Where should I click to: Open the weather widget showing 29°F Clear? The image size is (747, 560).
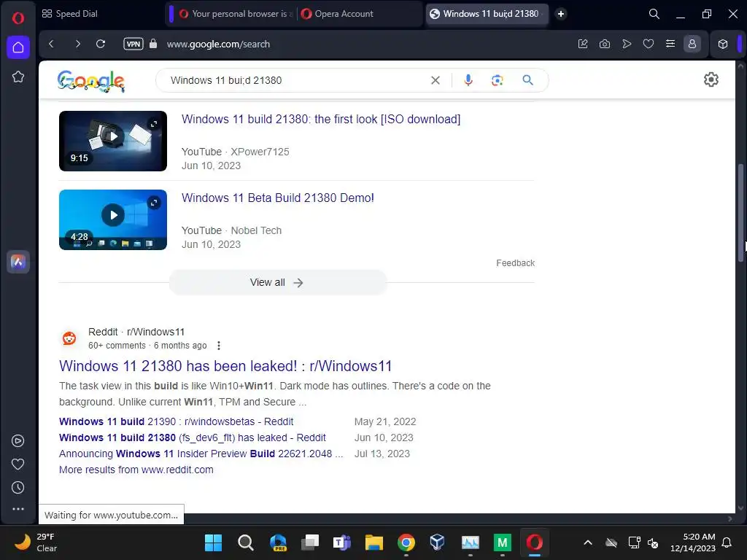pos(36,542)
